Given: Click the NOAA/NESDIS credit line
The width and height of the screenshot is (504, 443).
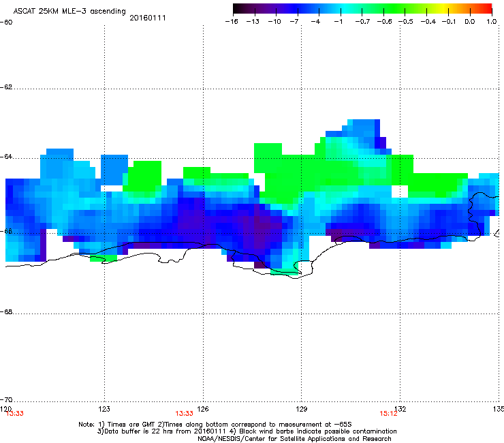Looking at the screenshot, I should 294,439.
